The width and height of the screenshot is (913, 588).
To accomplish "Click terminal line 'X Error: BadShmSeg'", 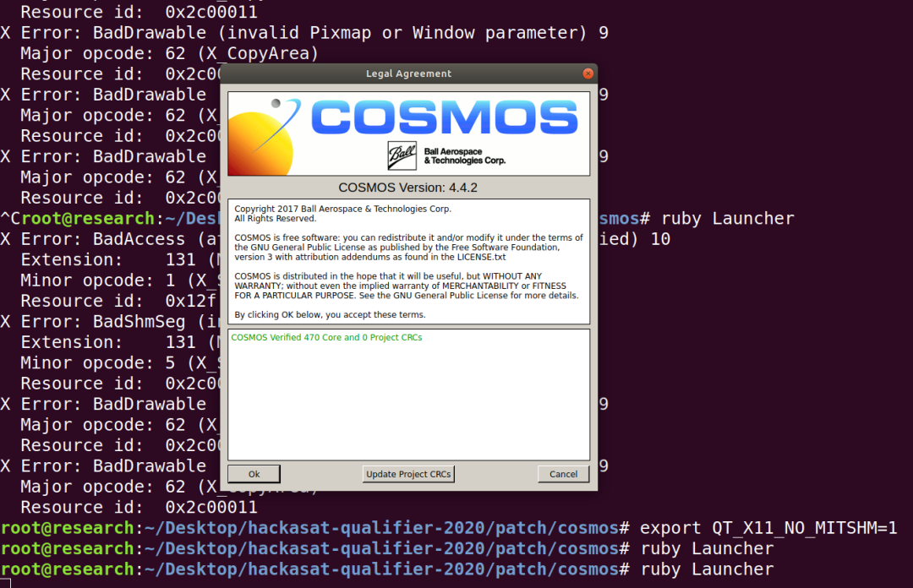I will tap(110, 321).
